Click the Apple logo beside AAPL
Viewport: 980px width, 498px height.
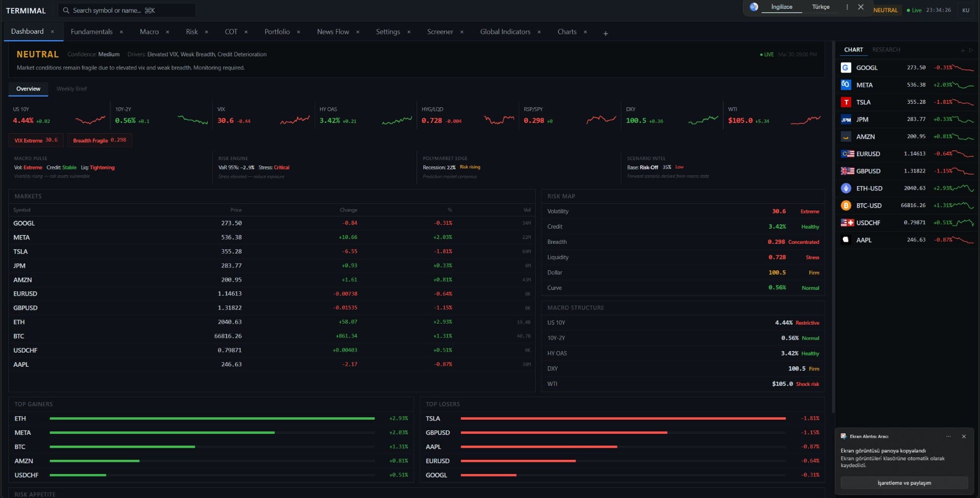click(846, 240)
